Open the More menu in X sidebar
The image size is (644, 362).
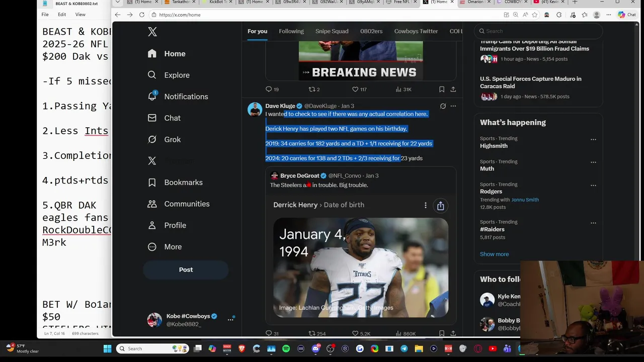[165, 247]
